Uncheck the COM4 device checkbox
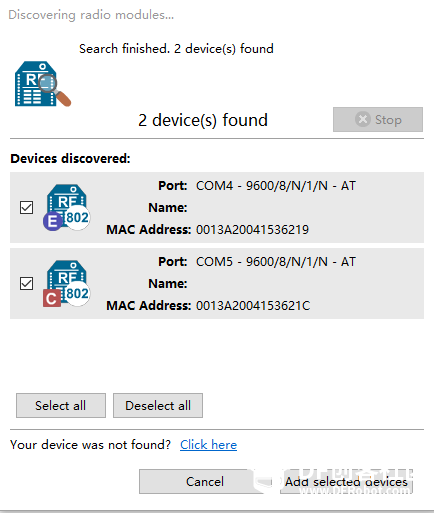Viewport: 434px width, 513px height. [x=26, y=207]
